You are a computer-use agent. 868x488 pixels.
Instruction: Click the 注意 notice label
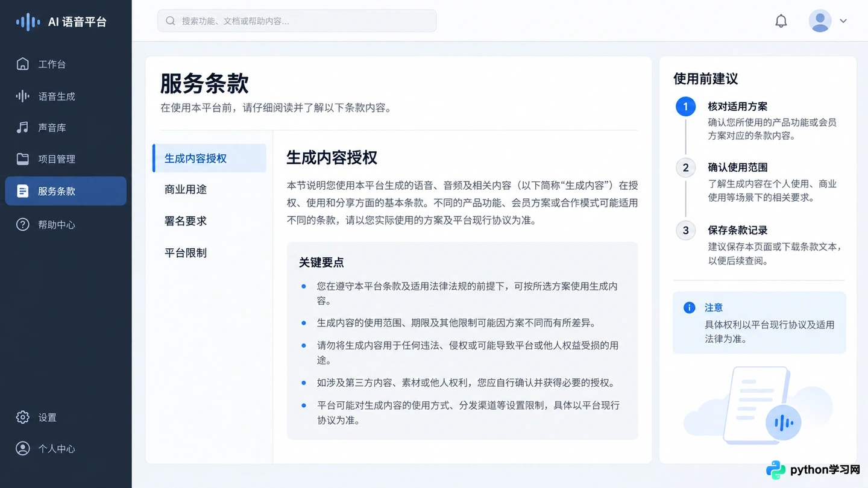(714, 307)
